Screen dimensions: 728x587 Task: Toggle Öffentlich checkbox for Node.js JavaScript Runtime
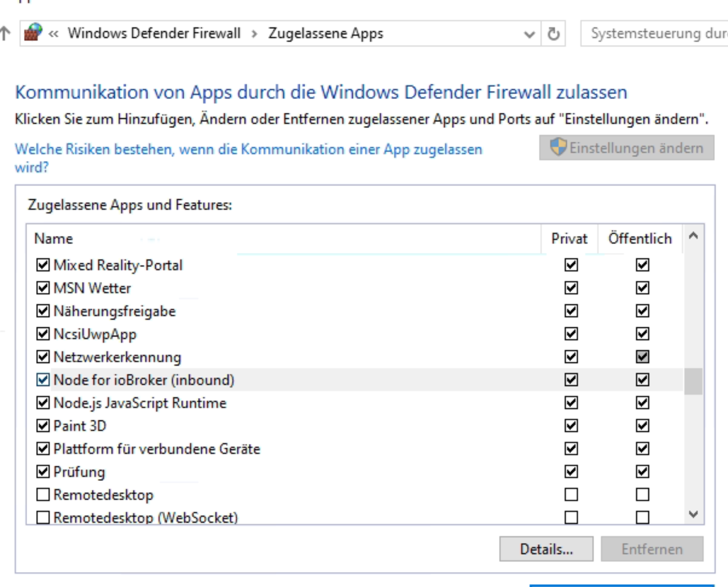click(x=642, y=403)
